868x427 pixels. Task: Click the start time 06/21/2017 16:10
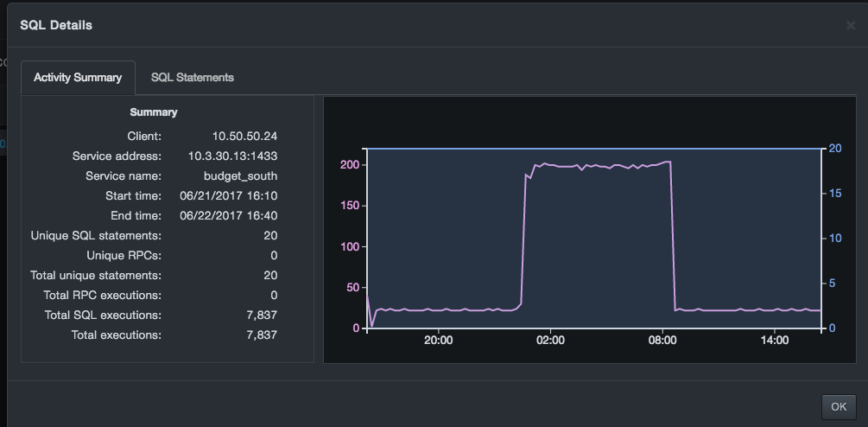tap(227, 195)
